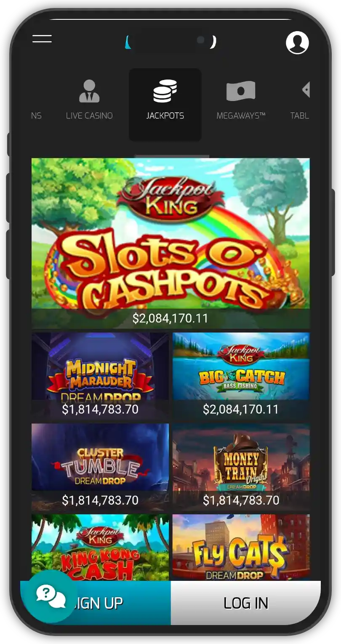Click the LOG IN button
The height and width of the screenshot is (644, 341).
[246, 603]
